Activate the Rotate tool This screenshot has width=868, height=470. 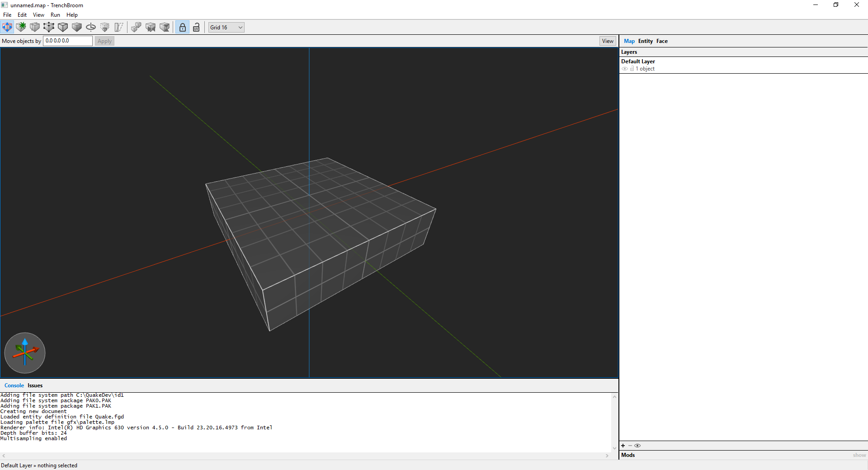click(x=90, y=27)
